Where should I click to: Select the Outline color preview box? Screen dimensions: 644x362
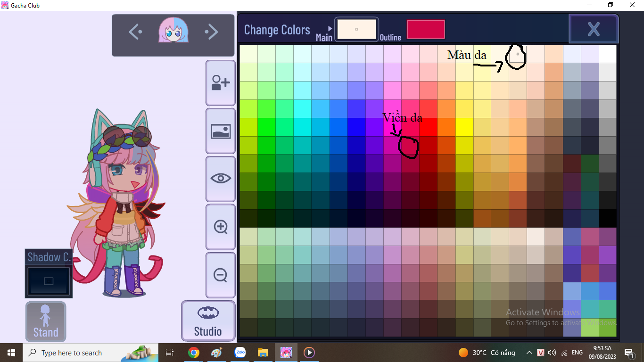point(426,29)
